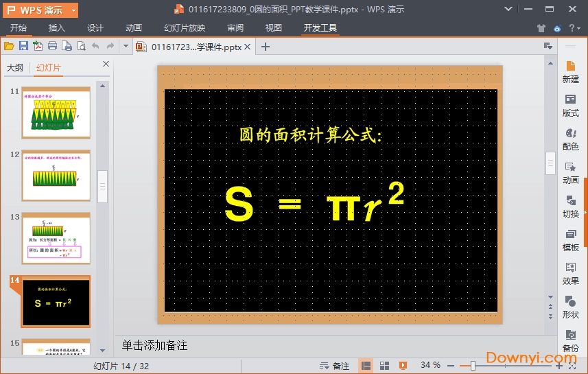The height and width of the screenshot is (374, 588).
Task: Open the 动画 animation side panel
Action: 570,173
